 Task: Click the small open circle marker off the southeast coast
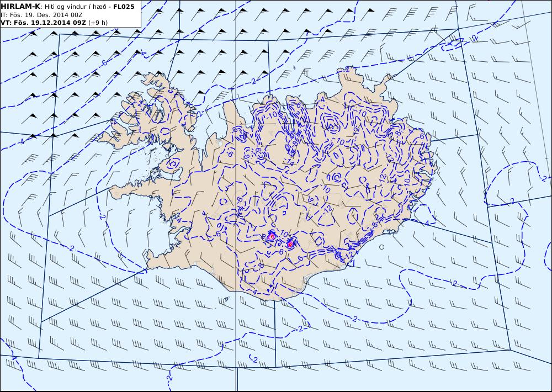pyautogui.click(x=381, y=247)
